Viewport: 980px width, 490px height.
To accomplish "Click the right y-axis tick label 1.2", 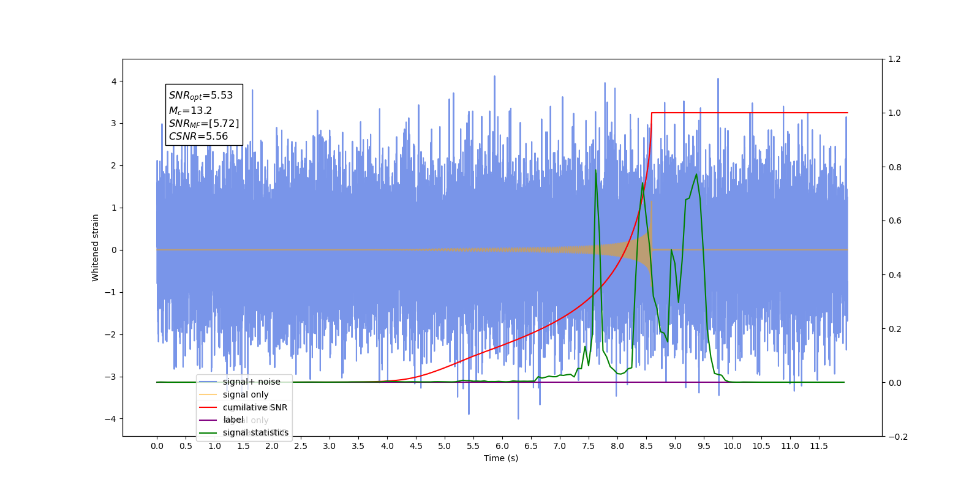I will pos(895,59).
